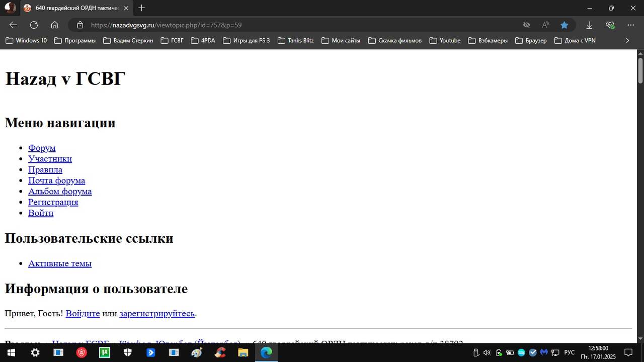Go back using the browser back arrow

13,25
